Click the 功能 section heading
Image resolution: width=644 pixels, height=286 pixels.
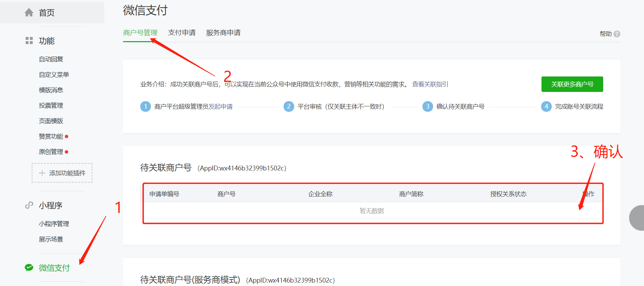47,41
